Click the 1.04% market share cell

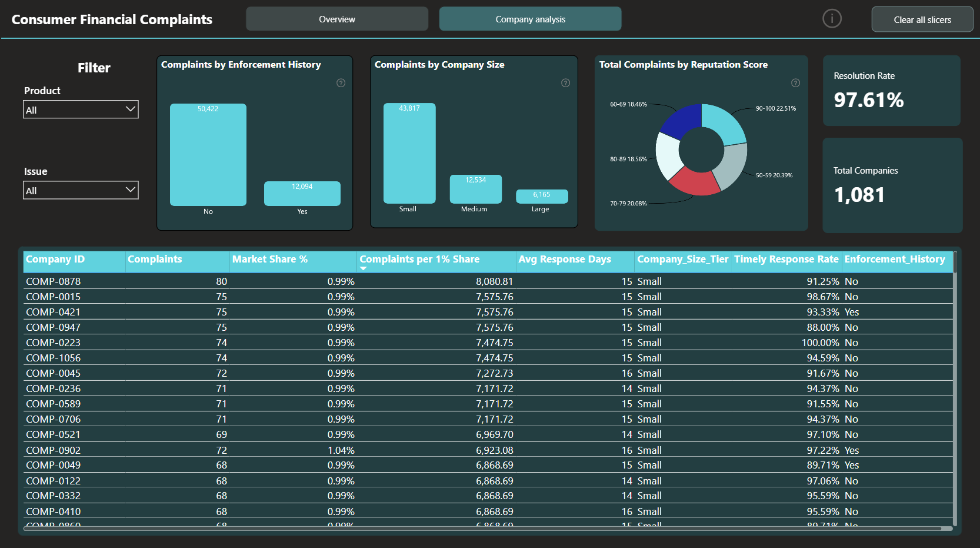point(341,450)
